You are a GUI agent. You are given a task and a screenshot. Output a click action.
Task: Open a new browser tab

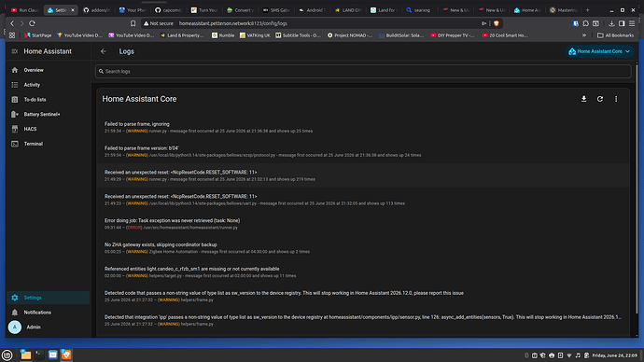click(x=587, y=10)
